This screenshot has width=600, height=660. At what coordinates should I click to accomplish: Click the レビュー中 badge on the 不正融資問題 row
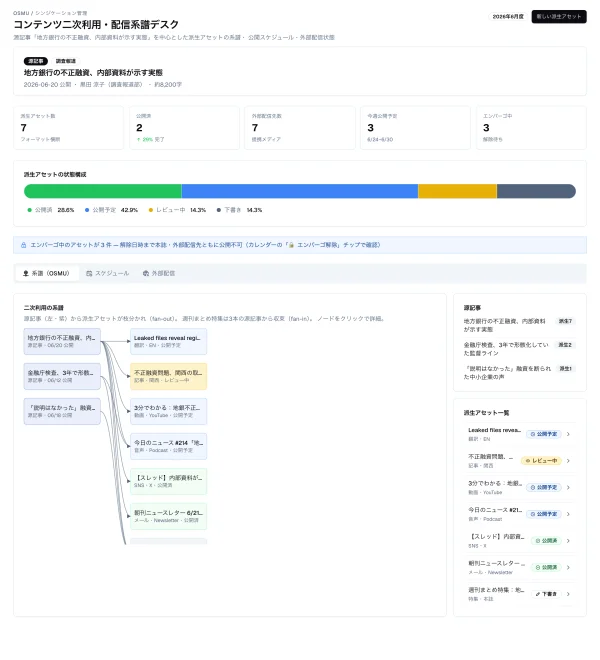point(541,460)
